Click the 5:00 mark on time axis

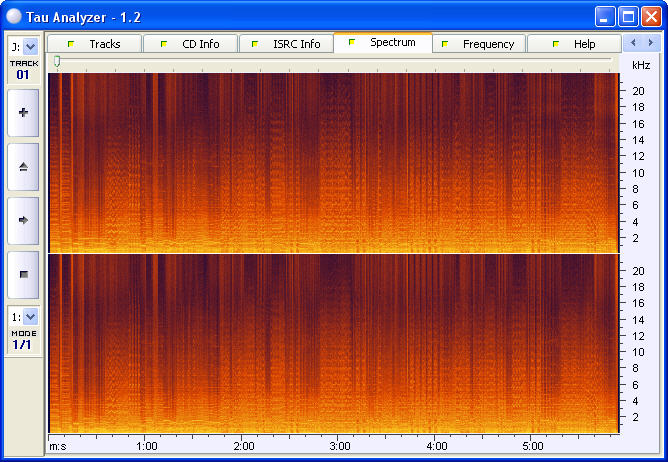532,445
